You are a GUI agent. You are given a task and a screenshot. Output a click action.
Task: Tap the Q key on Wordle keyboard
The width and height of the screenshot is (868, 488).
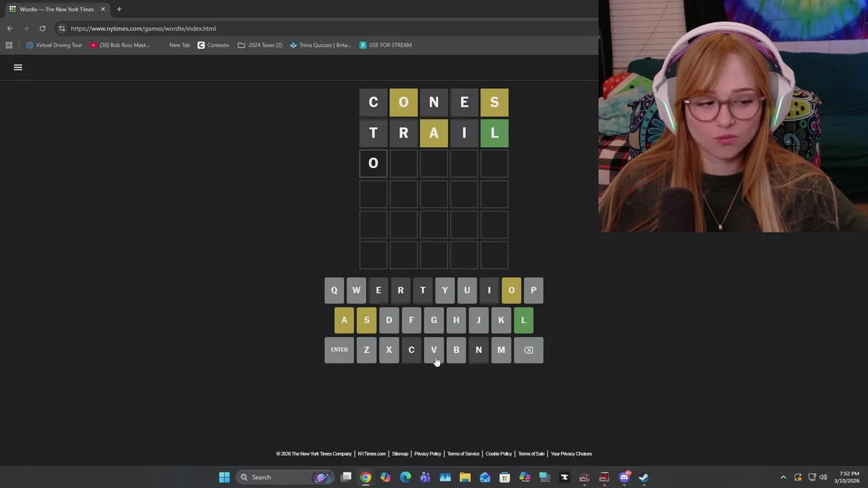click(x=334, y=290)
